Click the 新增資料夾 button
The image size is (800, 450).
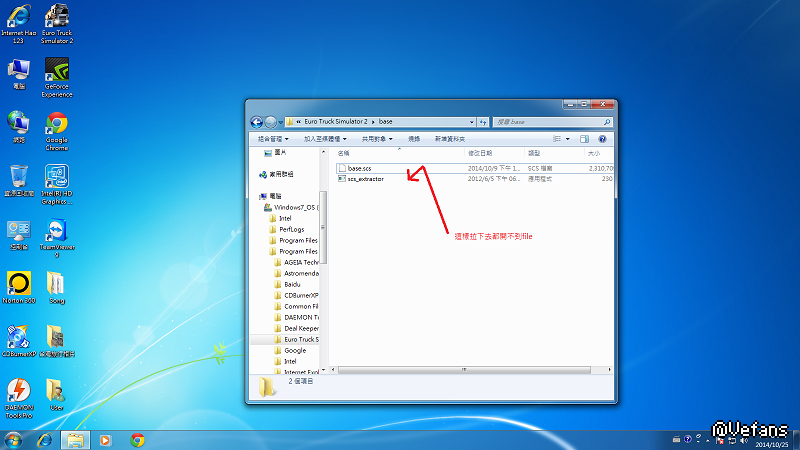click(450, 138)
